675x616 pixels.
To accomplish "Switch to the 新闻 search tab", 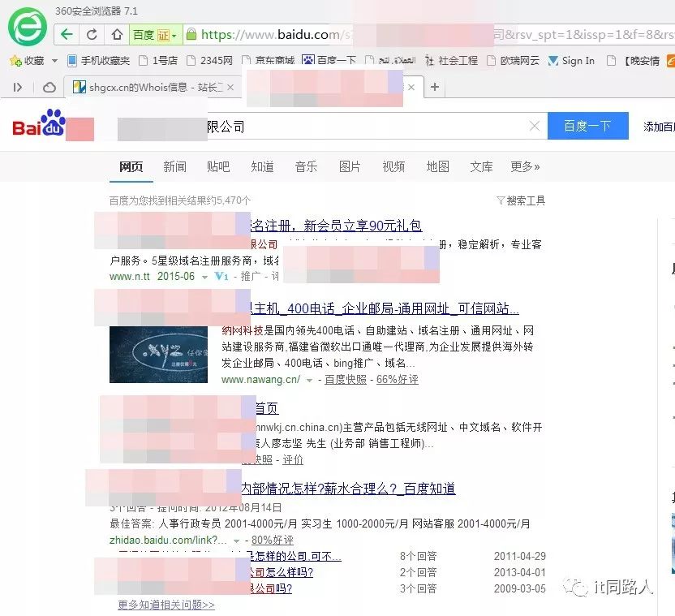I will (x=174, y=166).
